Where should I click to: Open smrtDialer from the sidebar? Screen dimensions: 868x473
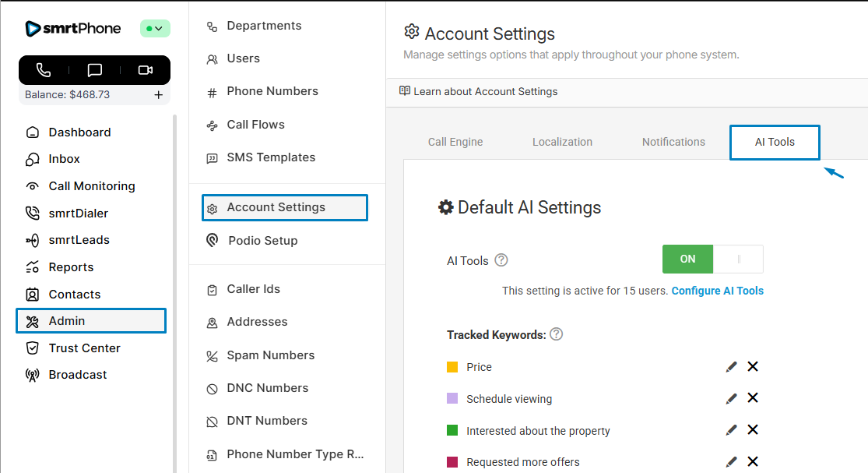point(78,213)
